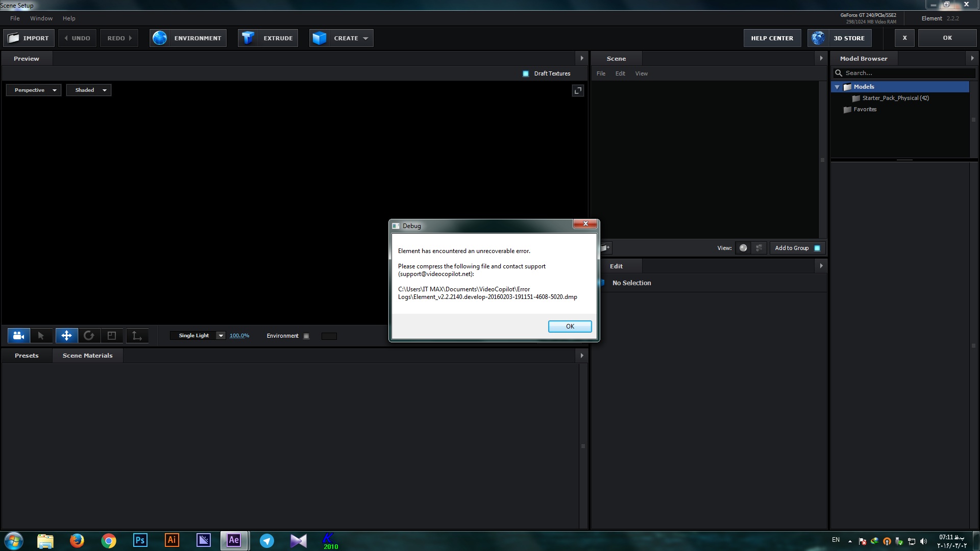The height and width of the screenshot is (551, 980).
Task: Open Windows Explorer from the taskbar
Action: 45,540
